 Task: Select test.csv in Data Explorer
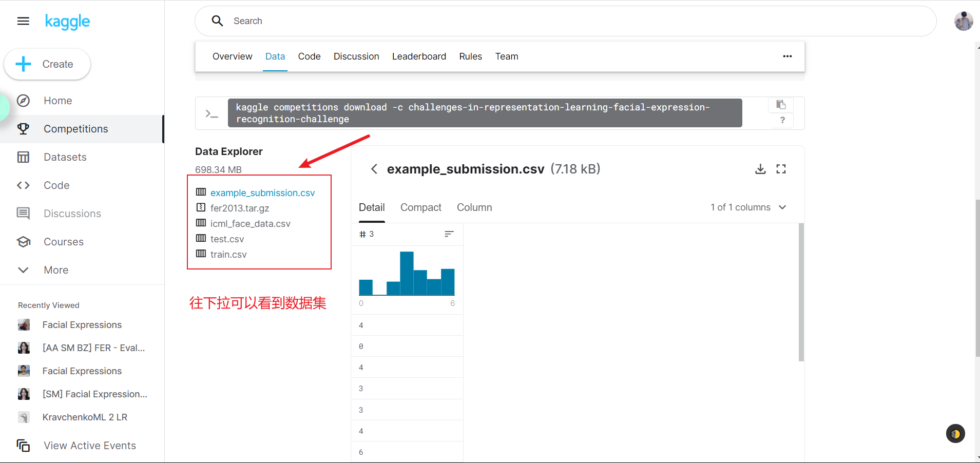pos(227,239)
